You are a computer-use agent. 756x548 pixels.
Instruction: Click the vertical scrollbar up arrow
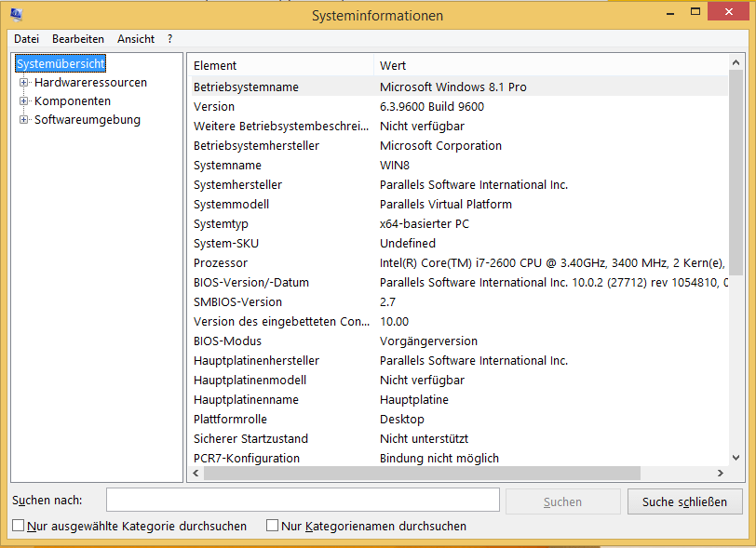[736, 62]
